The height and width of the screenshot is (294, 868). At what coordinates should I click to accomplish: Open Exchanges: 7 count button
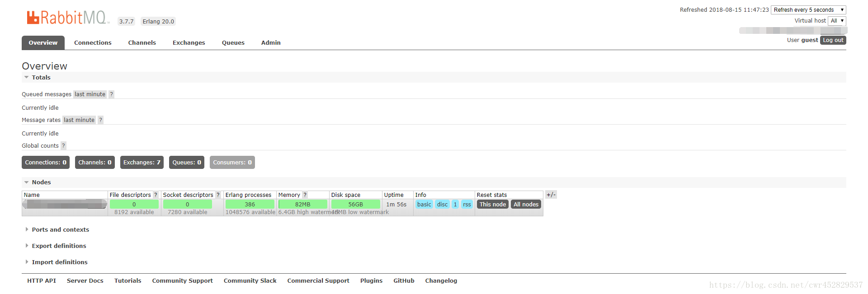142,163
